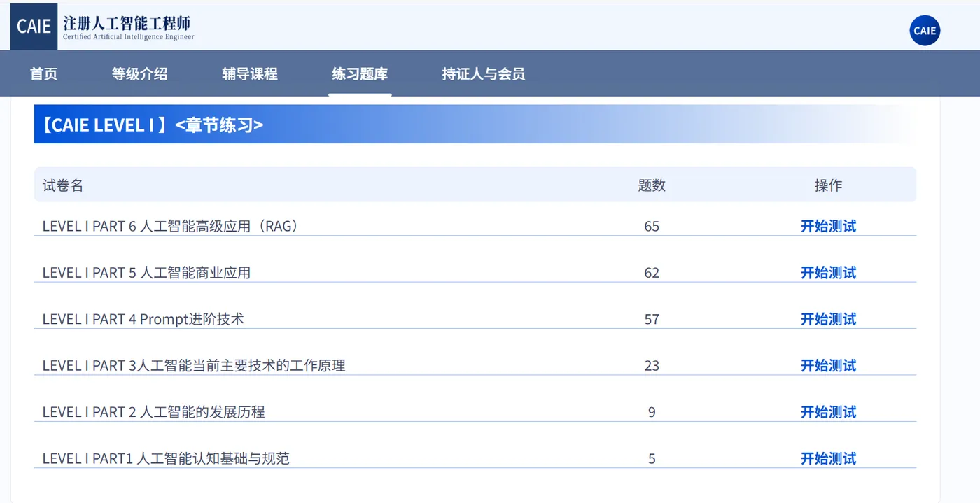Image resolution: width=980 pixels, height=503 pixels.
Task: Click the CAIE logo in the header
Action: [34, 27]
